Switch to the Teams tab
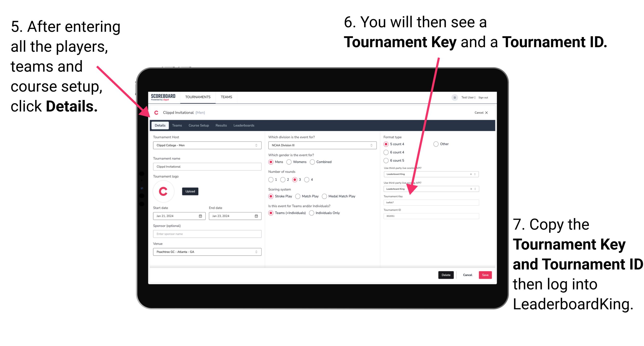This screenshot has height=346, width=644. point(177,125)
